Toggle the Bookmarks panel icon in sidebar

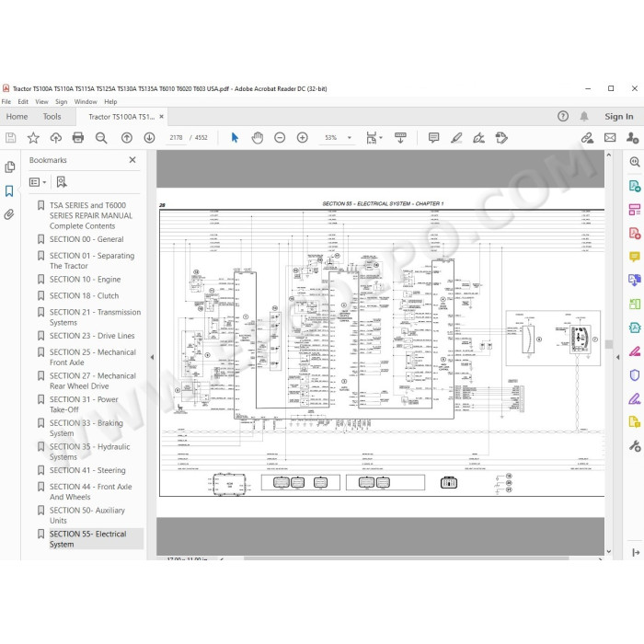9,191
